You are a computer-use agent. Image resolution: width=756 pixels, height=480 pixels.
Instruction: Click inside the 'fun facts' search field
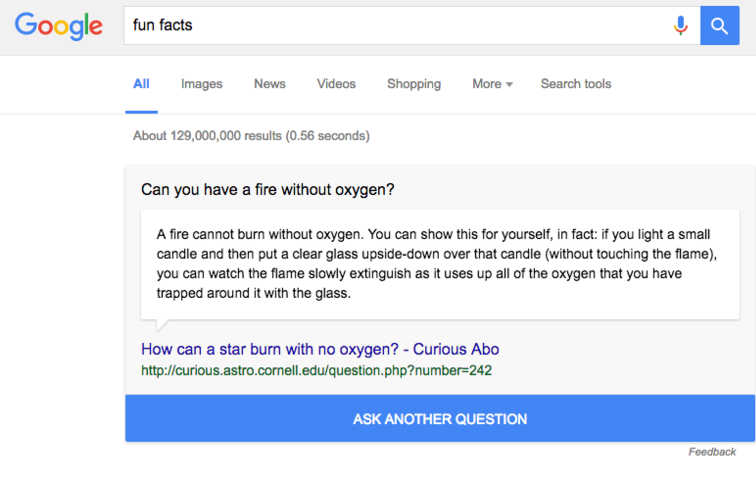[390, 26]
